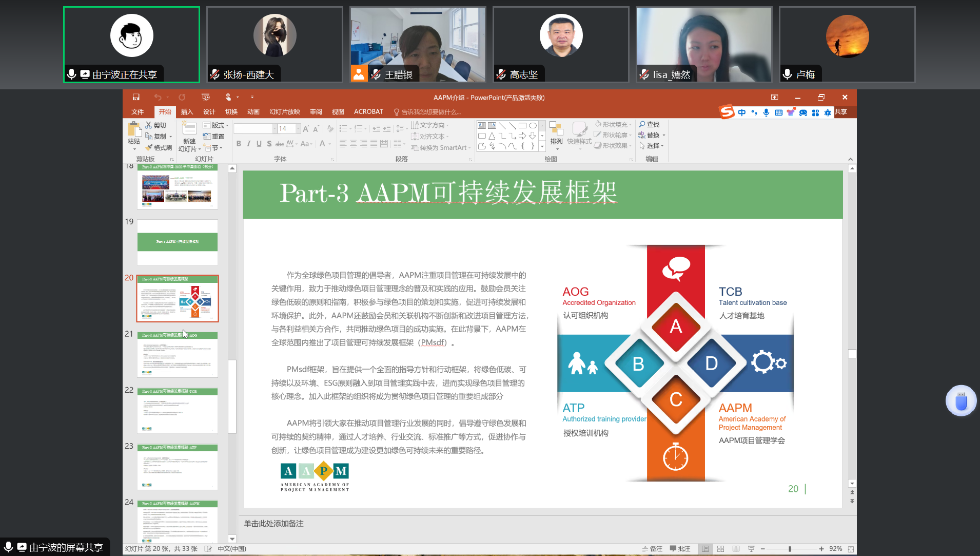Start slideshow from status bar icon

click(x=751, y=549)
